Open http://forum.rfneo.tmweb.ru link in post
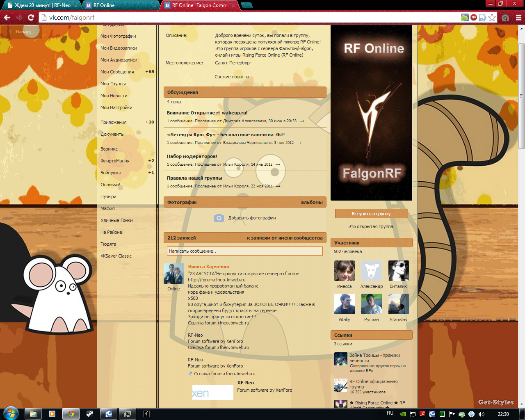Image resolution: width=525 pixels, height=420 pixels. point(217,280)
